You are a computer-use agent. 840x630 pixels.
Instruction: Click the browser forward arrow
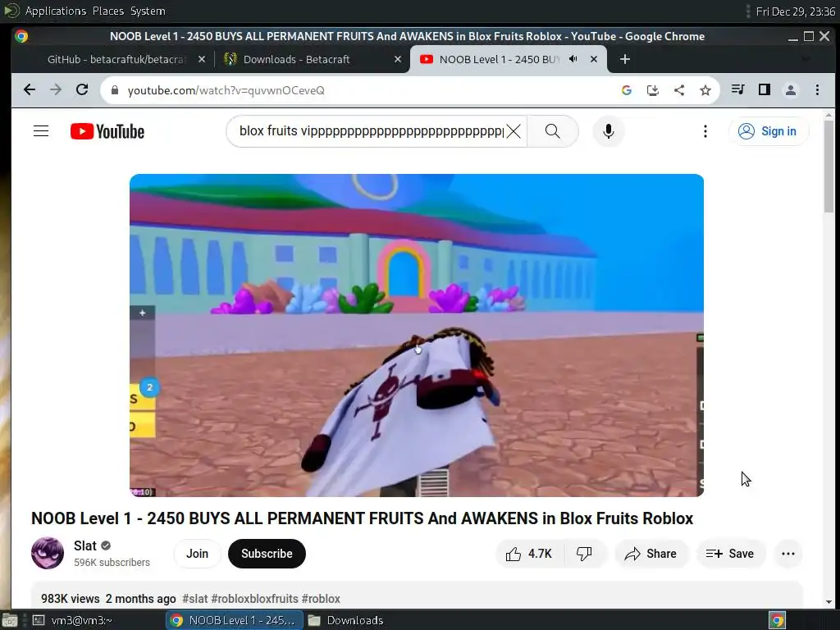[56, 90]
